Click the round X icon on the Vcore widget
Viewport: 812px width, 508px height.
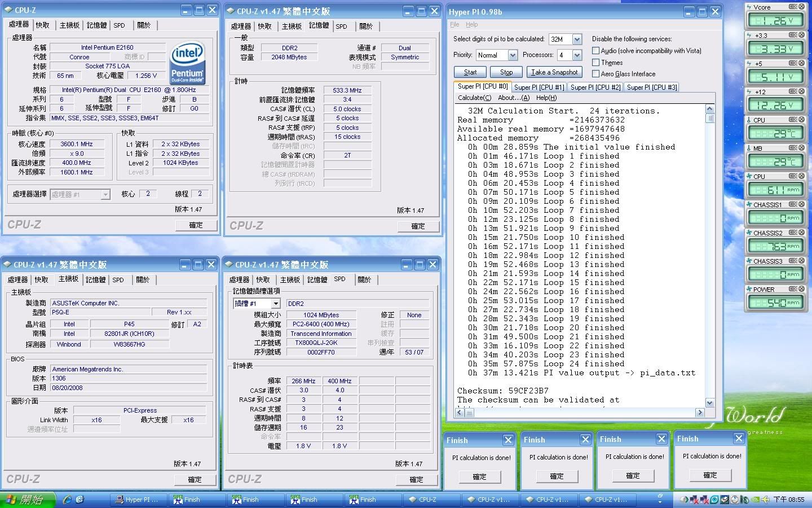[801, 7]
